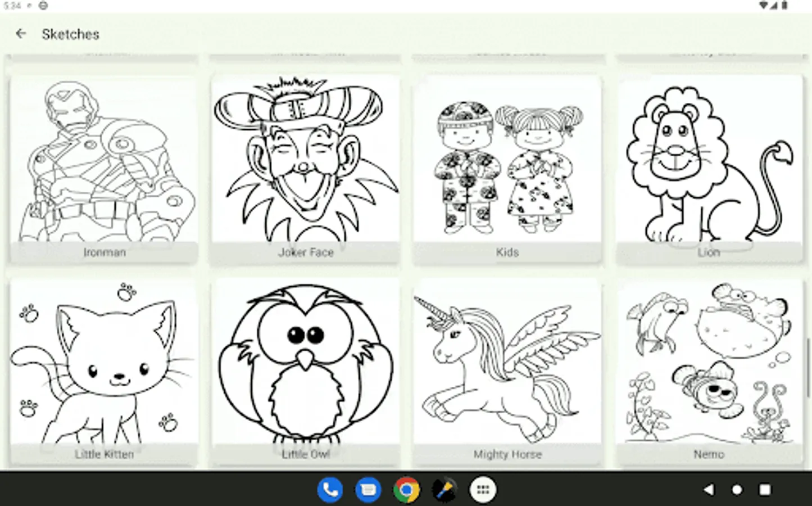Click the Little Owl caption
The image size is (812, 506).
[306, 454]
